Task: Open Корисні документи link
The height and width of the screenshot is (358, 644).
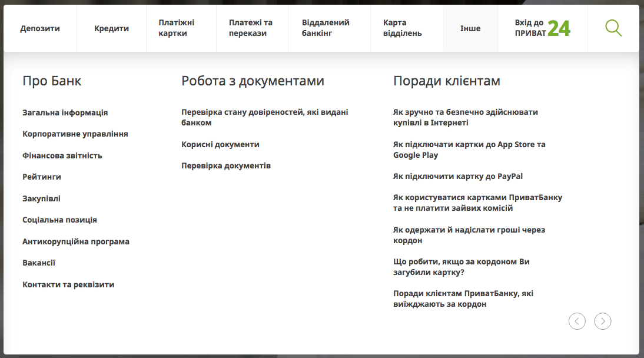Action: [x=220, y=144]
